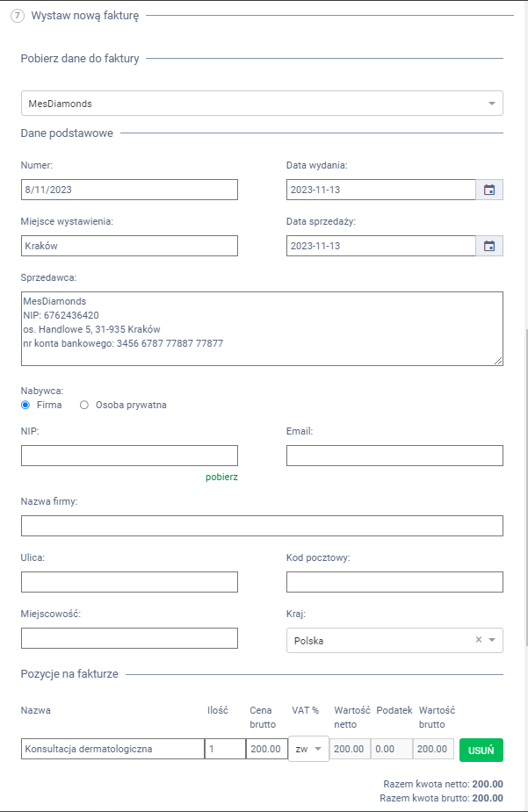Open calendar for Data sprzedaży
Viewport: 528px width, 812px height.
[489, 246]
